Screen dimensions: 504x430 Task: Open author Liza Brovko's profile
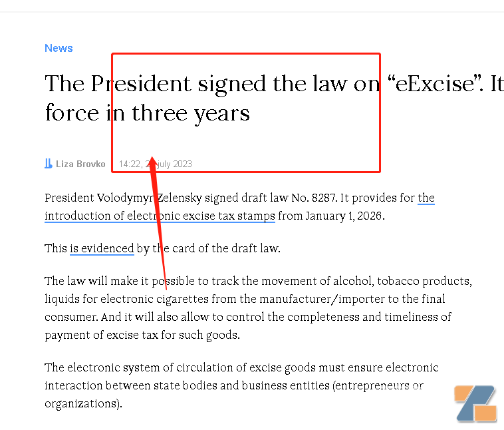[x=80, y=164]
